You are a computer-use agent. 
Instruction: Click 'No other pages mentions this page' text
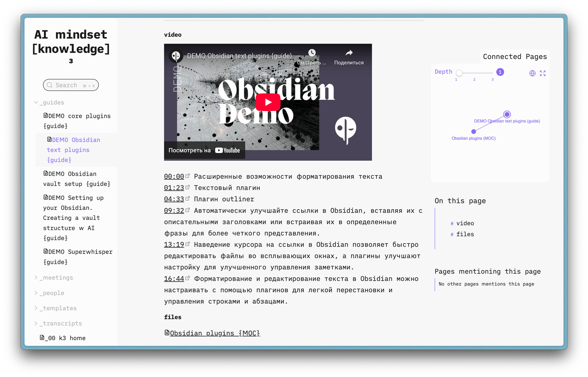point(486,284)
